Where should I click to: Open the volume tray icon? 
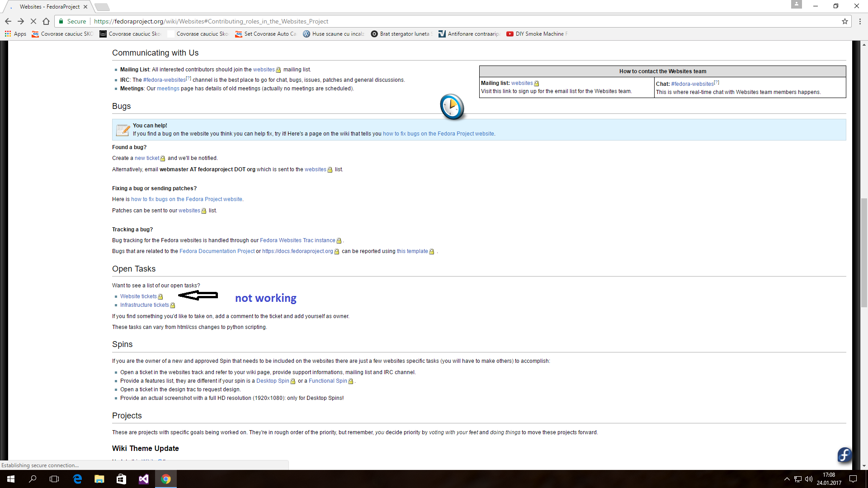click(x=809, y=479)
